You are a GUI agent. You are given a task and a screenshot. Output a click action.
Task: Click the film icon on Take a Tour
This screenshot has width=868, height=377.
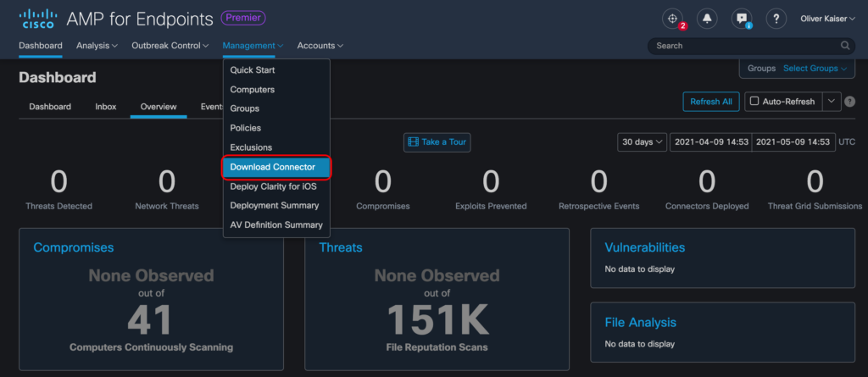click(414, 141)
